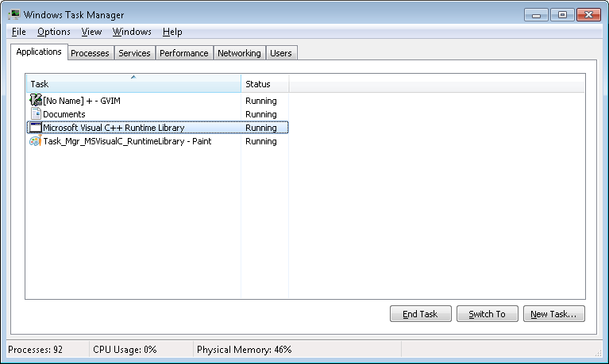Click the Switch To button
The height and width of the screenshot is (364, 609).
pos(487,313)
